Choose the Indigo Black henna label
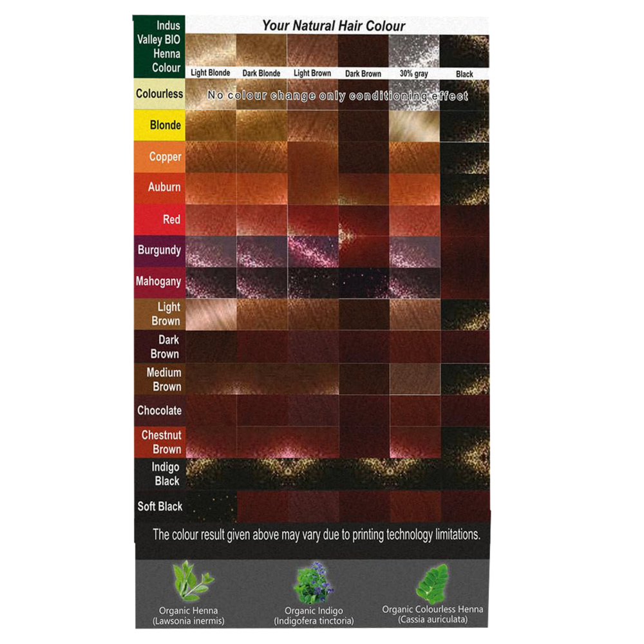This screenshot has height=644, width=644. (x=159, y=474)
